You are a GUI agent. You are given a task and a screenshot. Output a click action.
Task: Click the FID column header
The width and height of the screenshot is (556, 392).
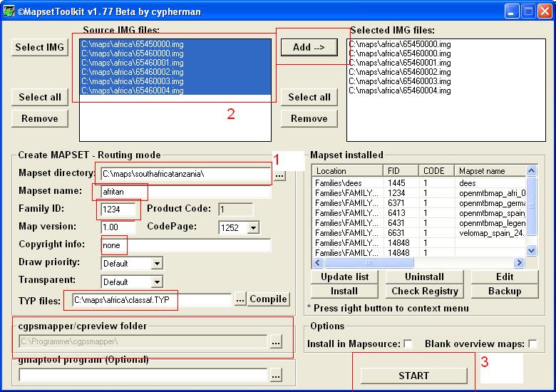click(x=401, y=171)
